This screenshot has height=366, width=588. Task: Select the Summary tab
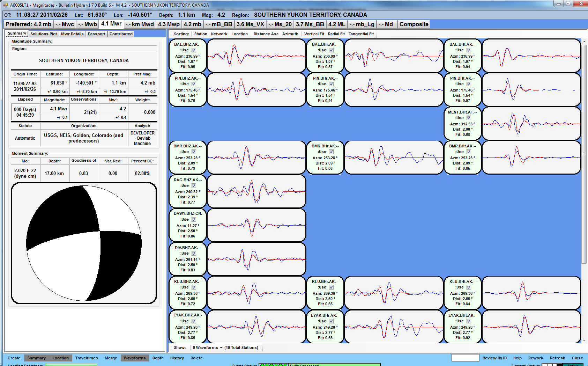coord(17,34)
